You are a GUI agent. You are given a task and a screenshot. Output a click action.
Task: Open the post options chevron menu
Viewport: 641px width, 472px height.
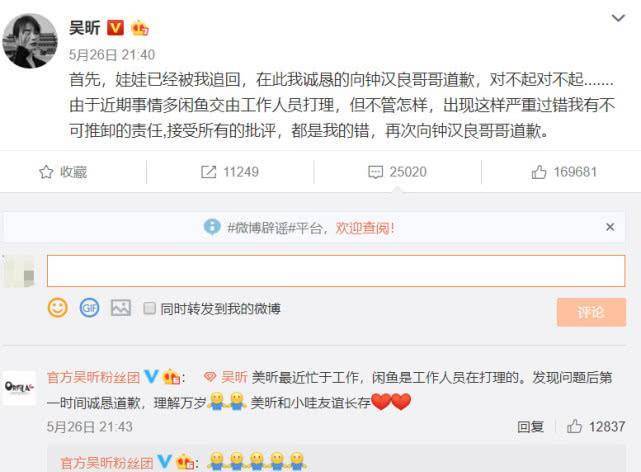pos(618,18)
